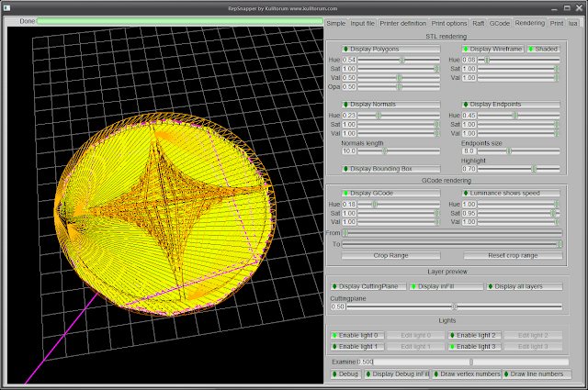Open the Input file tab
This screenshot has height=390, width=588.
[363, 21]
